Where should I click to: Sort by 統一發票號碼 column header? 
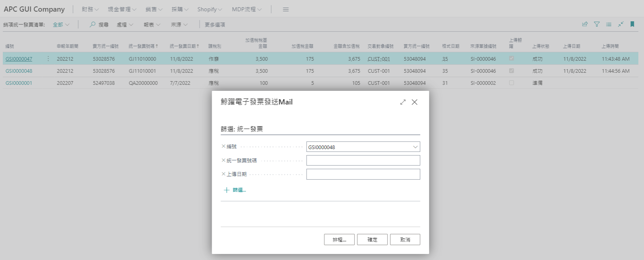(x=143, y=46)
